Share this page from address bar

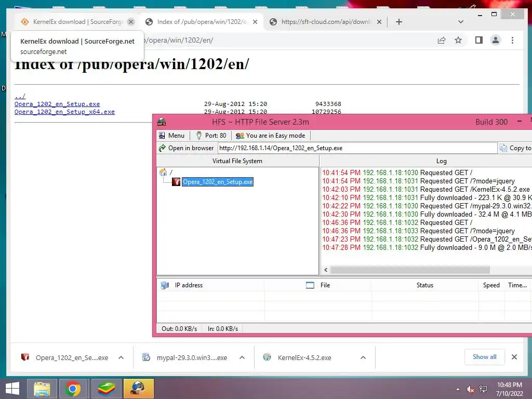coord(442,41)
